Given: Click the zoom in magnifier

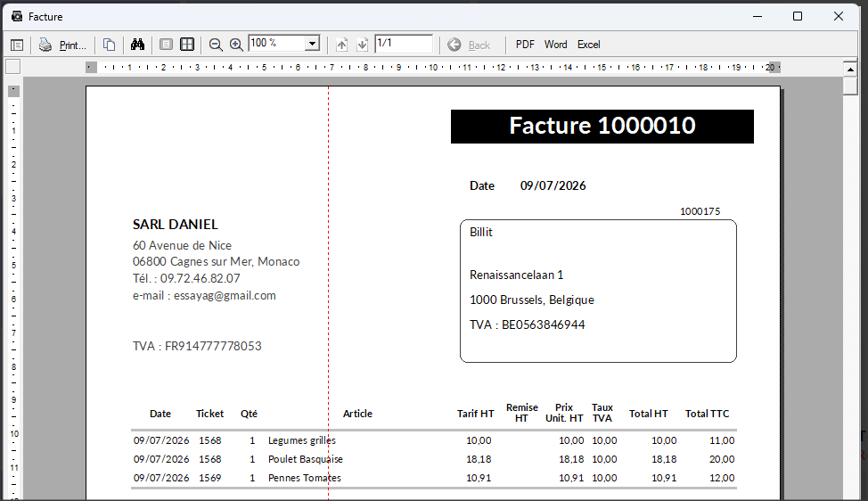Looking at the screenshot, I should click(236, 45).
